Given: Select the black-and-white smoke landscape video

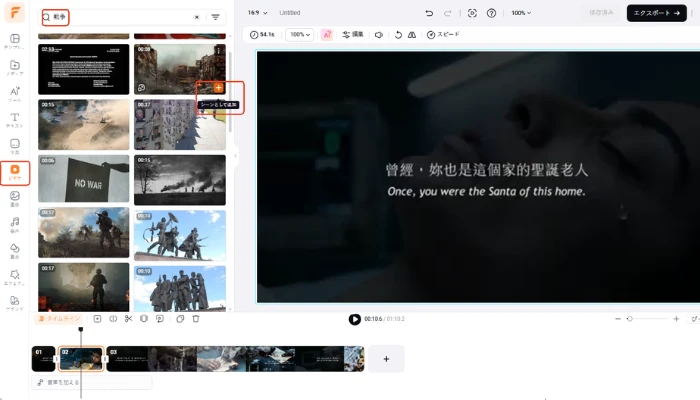Looking at the screenshot, I should point(180,180).
